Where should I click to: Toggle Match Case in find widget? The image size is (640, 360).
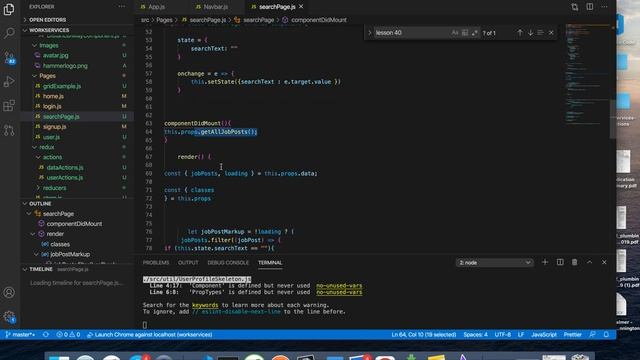click(455, 33)
